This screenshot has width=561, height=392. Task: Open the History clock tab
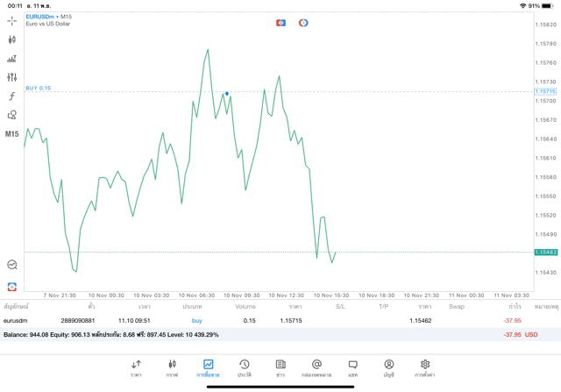pos(244,367)
